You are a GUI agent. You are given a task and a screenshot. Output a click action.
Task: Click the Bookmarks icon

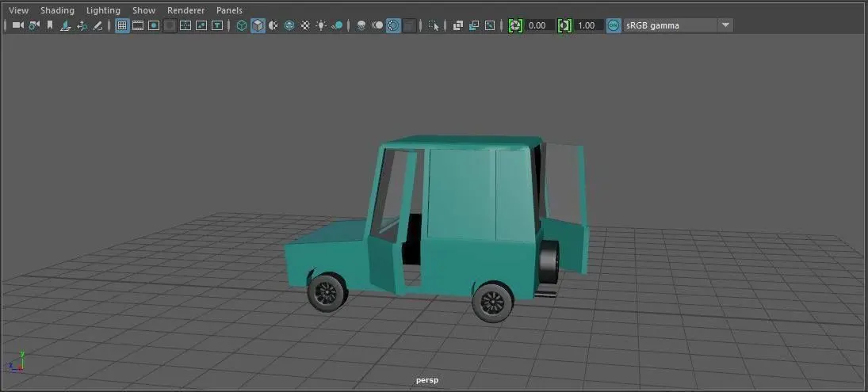[x=50, y=25]
